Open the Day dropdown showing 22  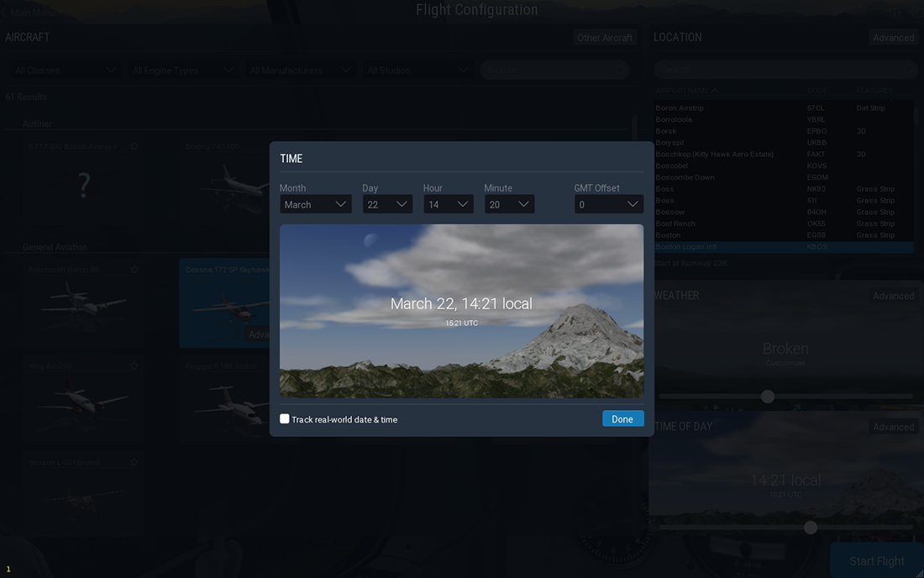[387, 204]
